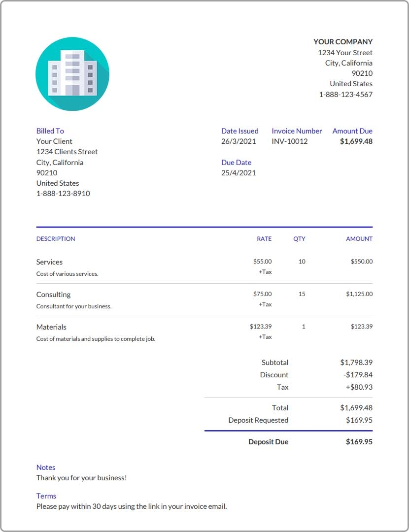Click the RATE column header
The height and width of the screenshot is (532, 409).
pyautogui.click(x=264, y=238)
